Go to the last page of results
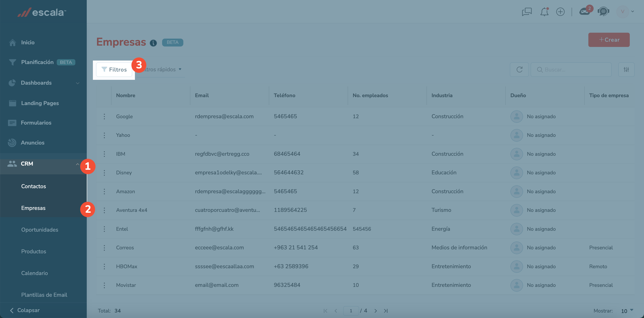 click(386, 311)
